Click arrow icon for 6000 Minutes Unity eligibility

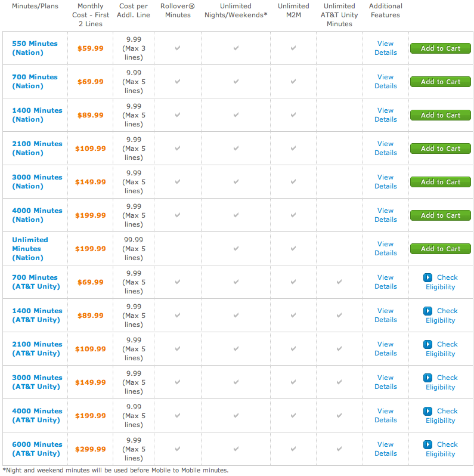pyautogui.click(x=427, y=444)
